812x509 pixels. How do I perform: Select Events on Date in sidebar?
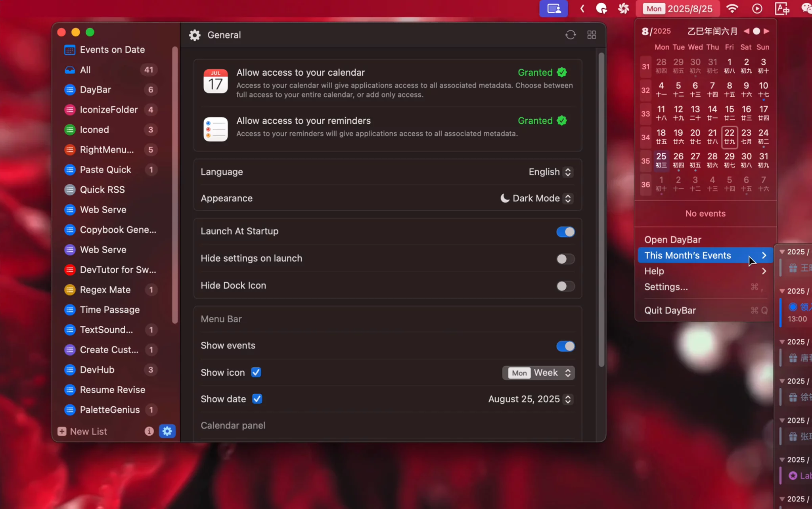[x=112, y=50]
